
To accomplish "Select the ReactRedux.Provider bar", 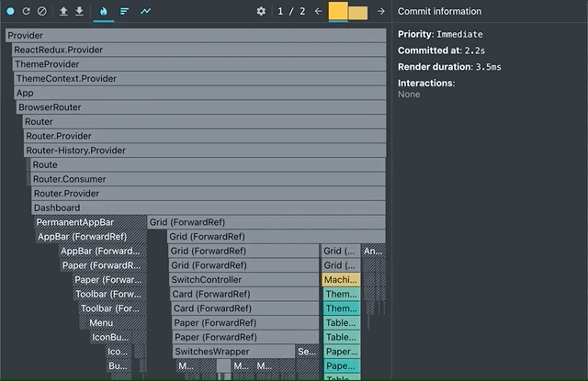I will tap(198, 50).
